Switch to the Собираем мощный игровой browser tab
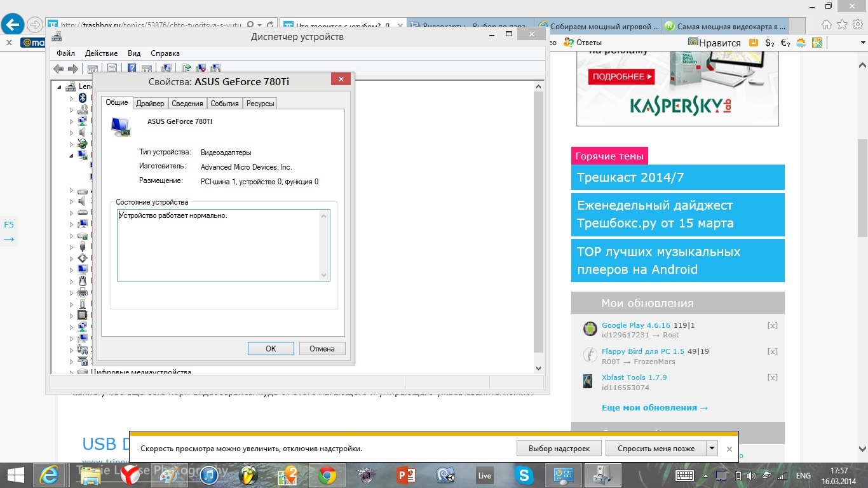This screenshot has height=488, width=868. point(598,27)
